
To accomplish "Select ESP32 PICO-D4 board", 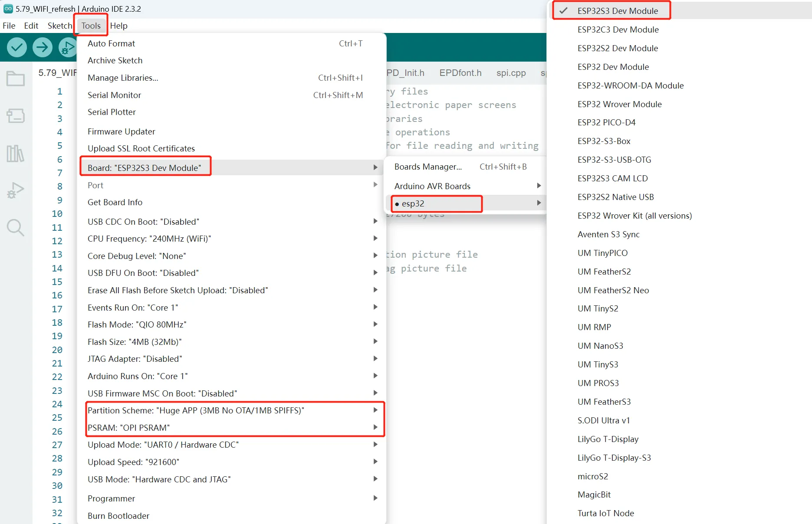I will 679,122.
